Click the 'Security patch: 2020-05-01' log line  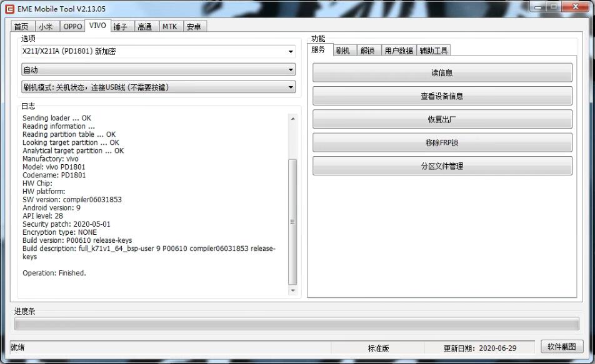(66, 224)
